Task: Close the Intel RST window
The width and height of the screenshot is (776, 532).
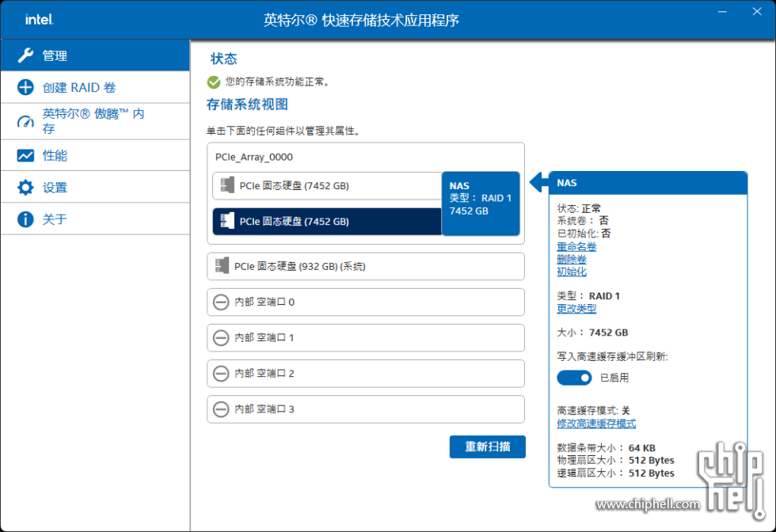Action: click(x=757, y=11)
